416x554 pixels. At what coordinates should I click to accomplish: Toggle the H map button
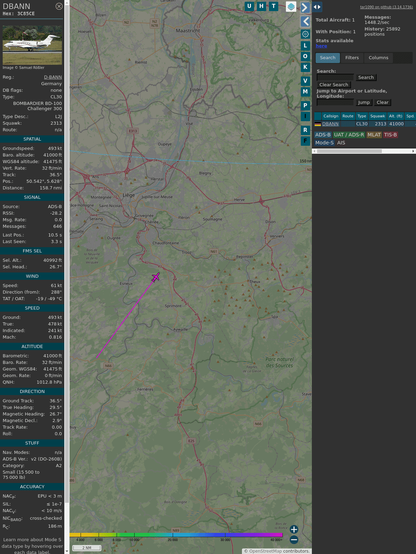pos(261,6)
